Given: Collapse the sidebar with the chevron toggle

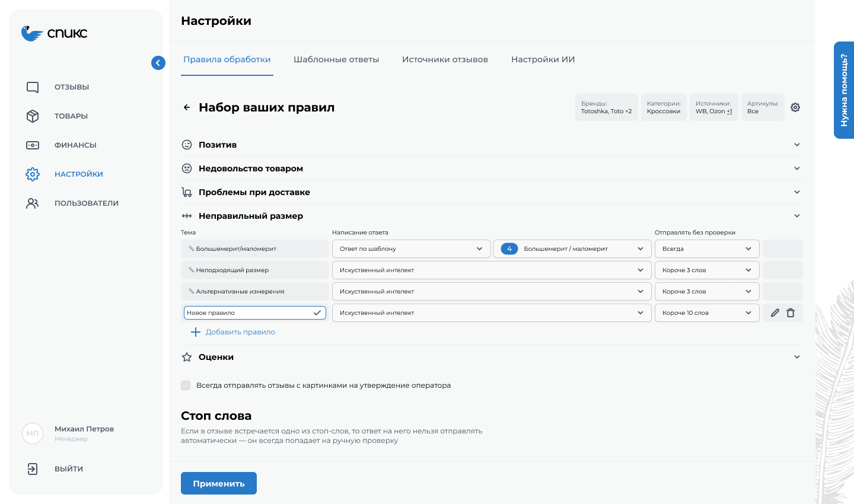Looking at the screenshot, I should pos(158,63).
